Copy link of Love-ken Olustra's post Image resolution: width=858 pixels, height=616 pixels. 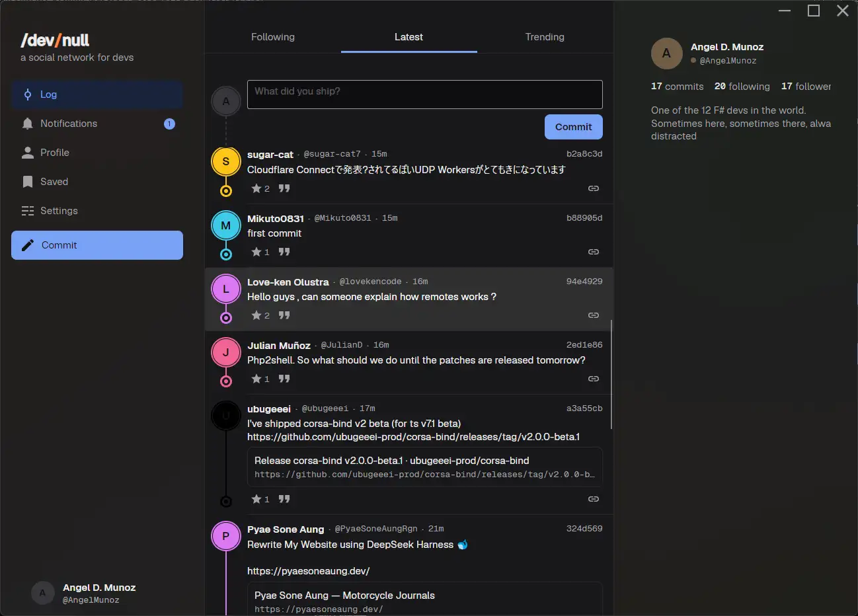[x=594, y=315]
